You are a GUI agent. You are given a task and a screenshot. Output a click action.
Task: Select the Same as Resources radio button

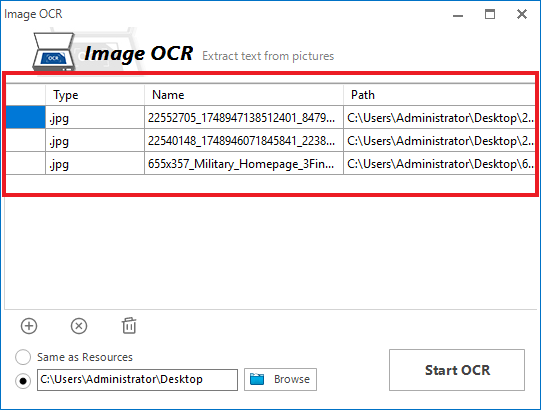coord(23,357)
